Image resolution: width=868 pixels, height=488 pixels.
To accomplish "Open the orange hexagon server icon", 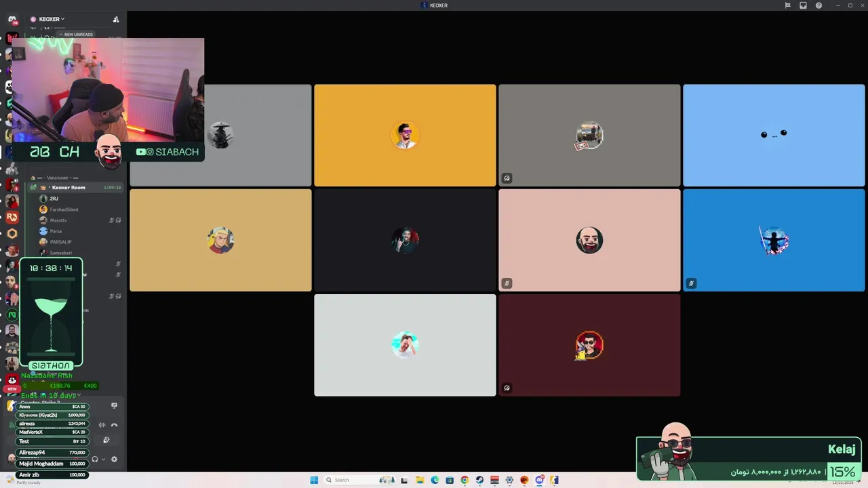I will 12,233.
